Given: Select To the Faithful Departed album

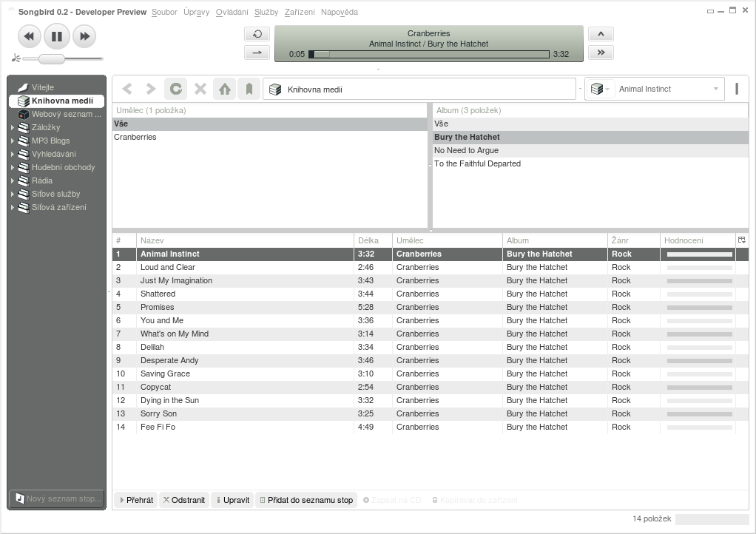Looking at the screenshot, I should tap(590, 164).
